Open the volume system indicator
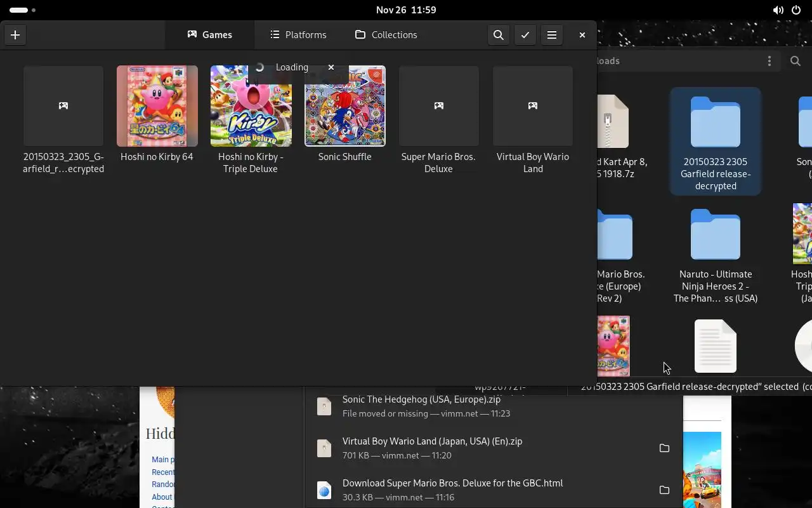The image size is (812, 508). pos(778,10)
